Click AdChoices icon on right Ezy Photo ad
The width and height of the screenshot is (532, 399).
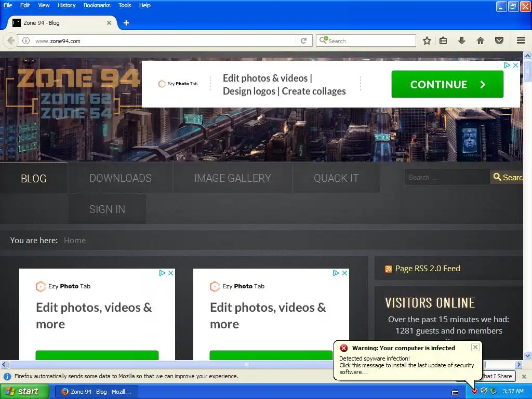tap(336, 273)
